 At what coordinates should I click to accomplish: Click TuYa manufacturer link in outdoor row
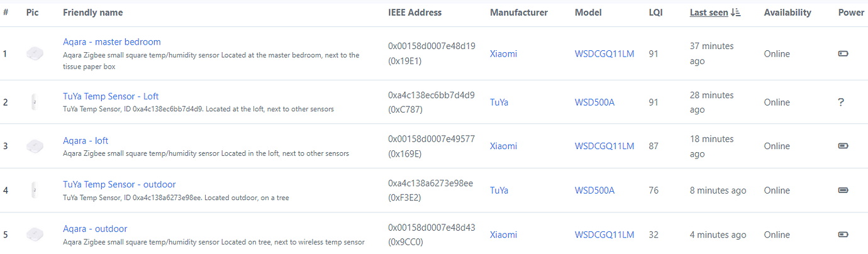[499, 190]
